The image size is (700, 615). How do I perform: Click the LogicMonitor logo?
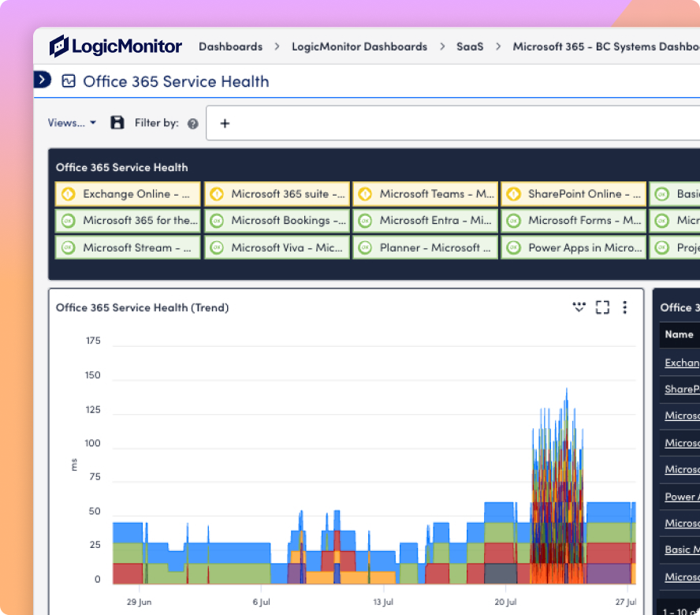point(115,46)
